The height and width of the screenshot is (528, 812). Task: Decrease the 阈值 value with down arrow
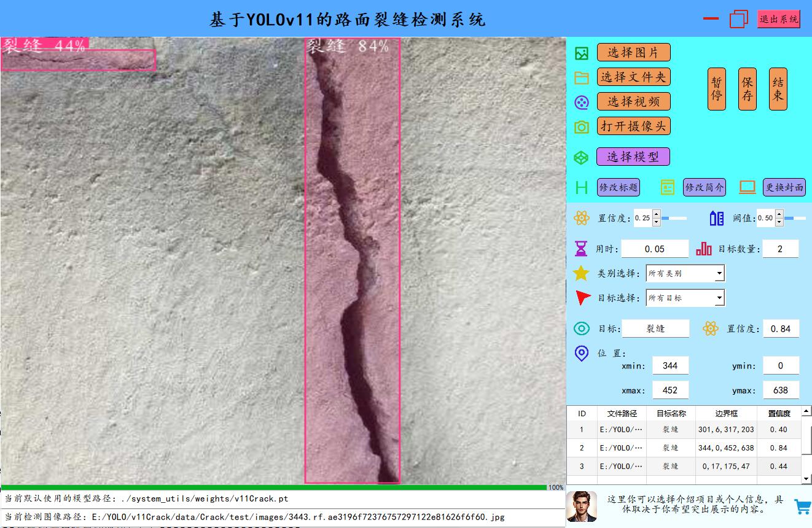779,222
